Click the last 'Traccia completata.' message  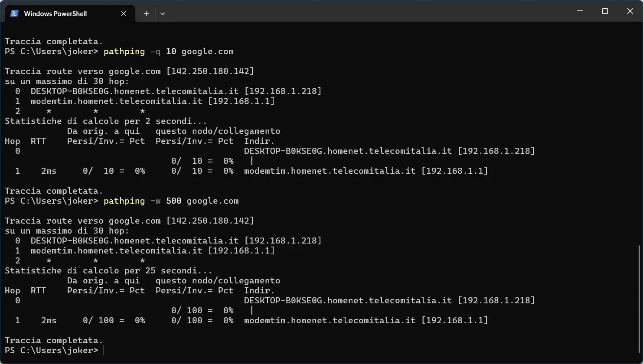(x=54, y=341)
